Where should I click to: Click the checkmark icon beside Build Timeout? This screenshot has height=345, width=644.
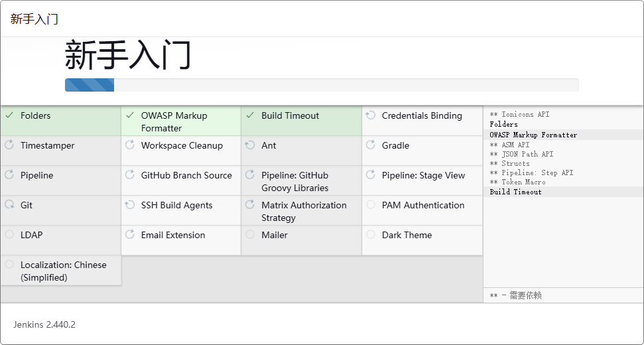point(250,115)
